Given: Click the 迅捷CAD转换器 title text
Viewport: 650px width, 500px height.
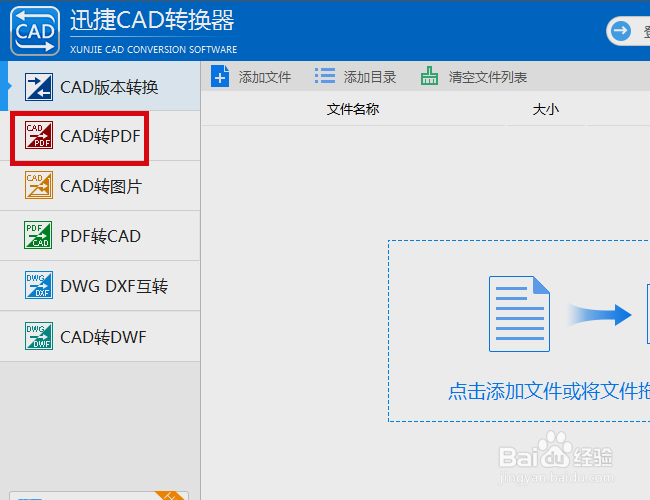Looking at the screenshot, I should click(152, 20).
